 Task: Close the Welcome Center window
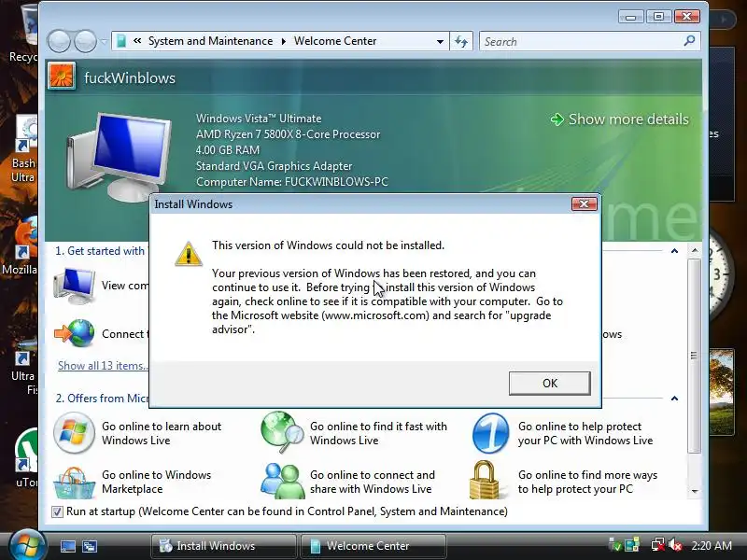point(687,17)
